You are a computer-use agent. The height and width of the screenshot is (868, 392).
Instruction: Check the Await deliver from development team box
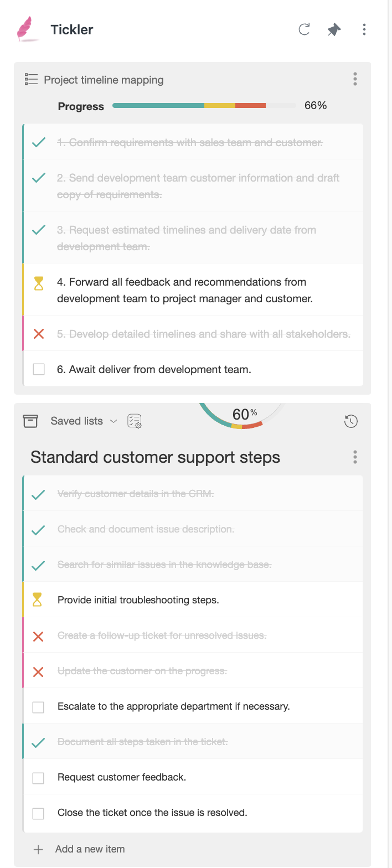(39, 369)
